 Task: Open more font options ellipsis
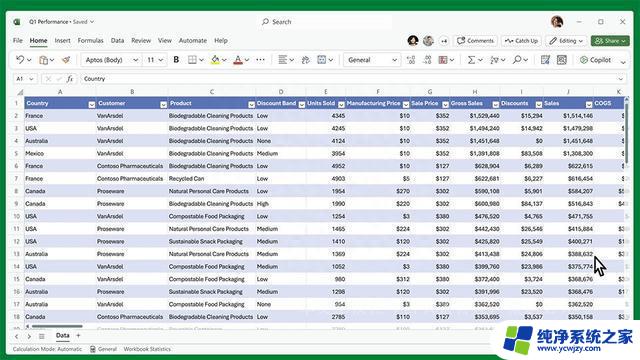(260, 60)
